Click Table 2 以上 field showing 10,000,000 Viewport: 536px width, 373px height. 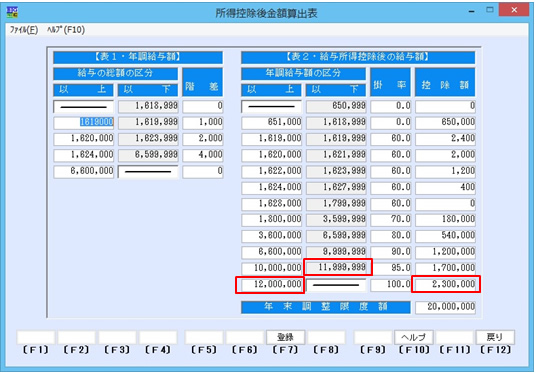(271, 268)
